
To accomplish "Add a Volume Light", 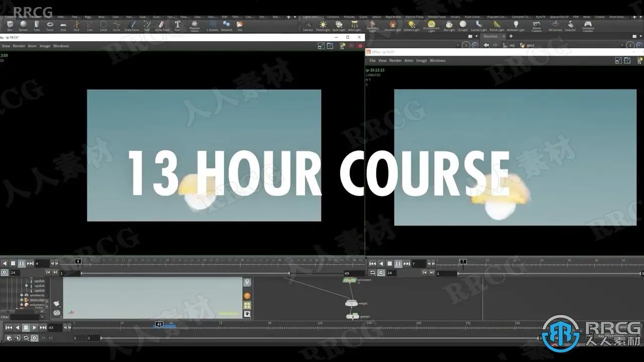I will 392,25.
